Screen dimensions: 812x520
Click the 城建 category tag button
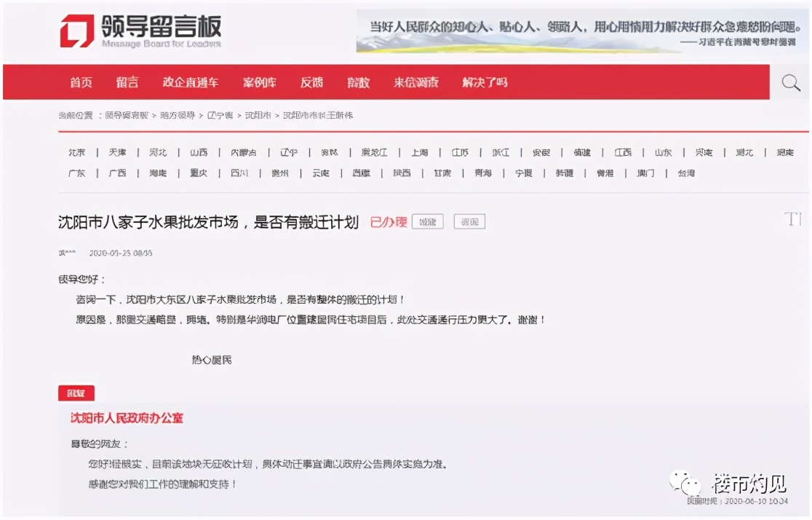click(x=427, y=221)
